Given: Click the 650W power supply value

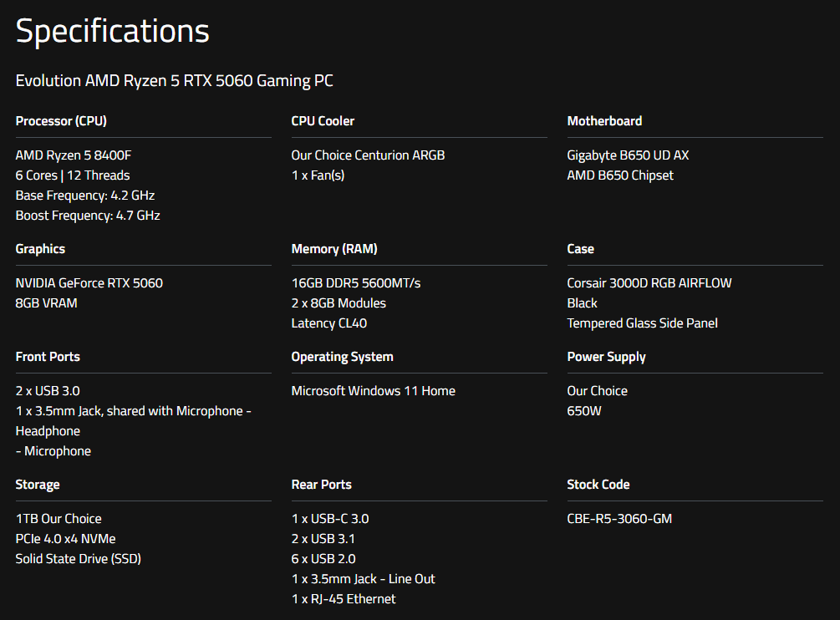Looking at the screenshot, I should [584, 411].
